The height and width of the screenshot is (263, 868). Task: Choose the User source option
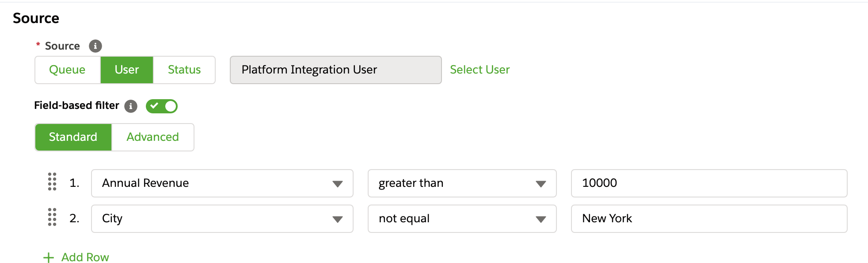pyautogui.click(x=127, y=70)
